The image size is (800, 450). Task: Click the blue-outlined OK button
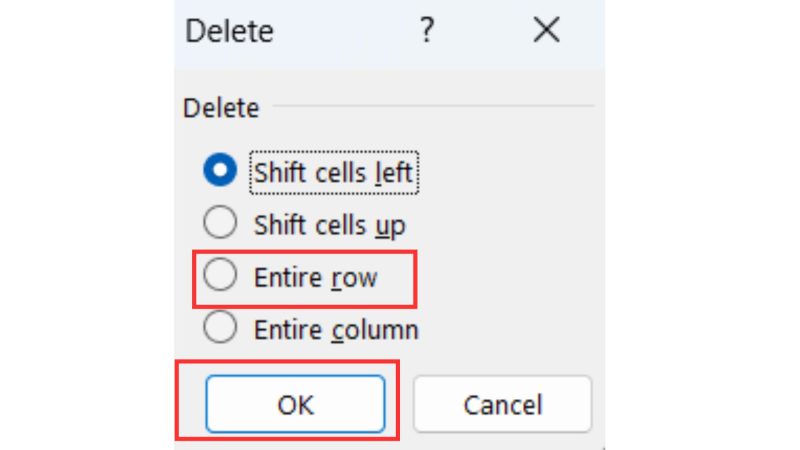click(295, 404)
